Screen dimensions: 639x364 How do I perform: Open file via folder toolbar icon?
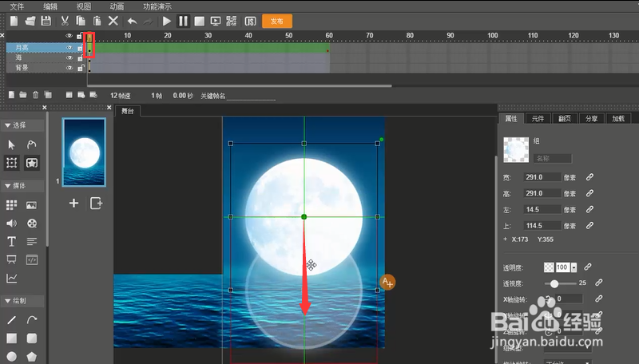click(x=30, y=22)
